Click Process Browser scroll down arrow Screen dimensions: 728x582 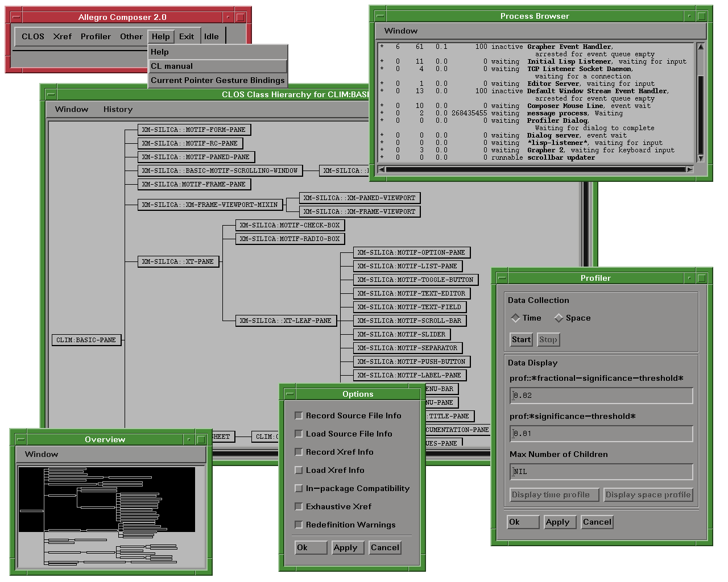(x=701, y=158)
